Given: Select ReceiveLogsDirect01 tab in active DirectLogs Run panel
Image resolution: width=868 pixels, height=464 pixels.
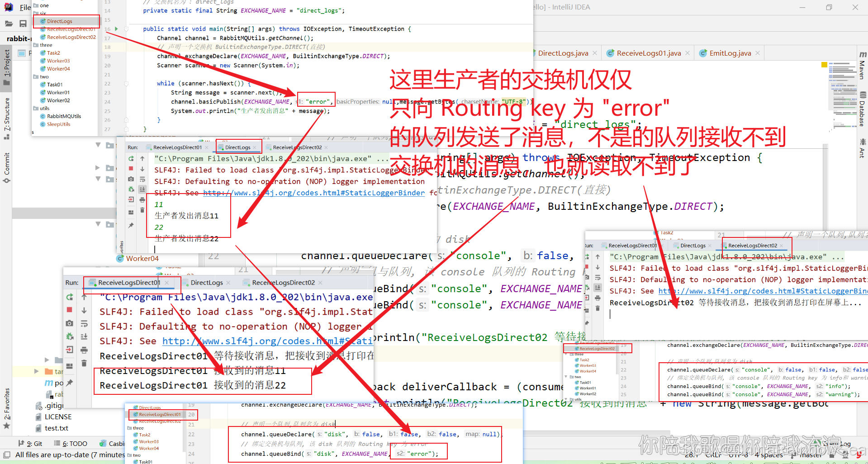Looking at the screenshot, I should 177,147.
